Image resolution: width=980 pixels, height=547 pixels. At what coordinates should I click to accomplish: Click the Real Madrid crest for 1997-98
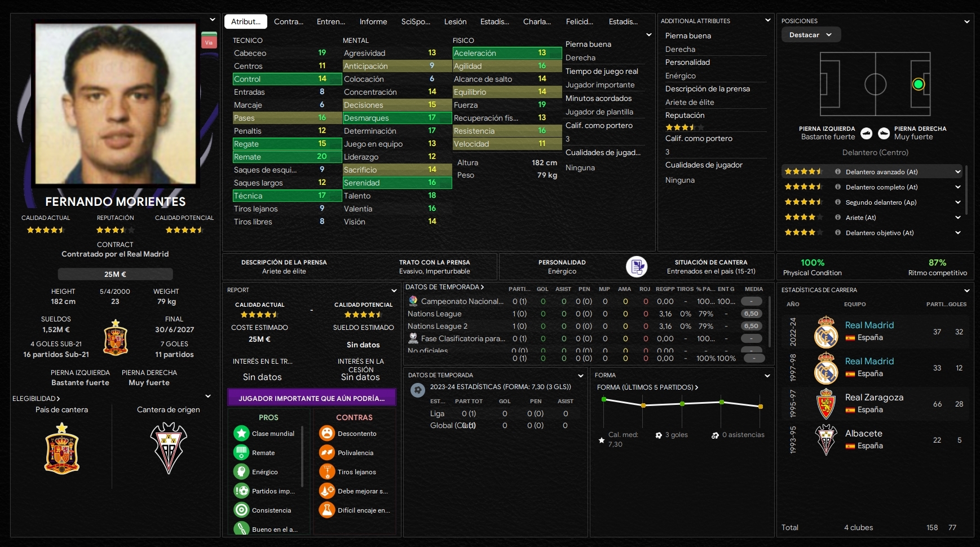click(826, 368)
